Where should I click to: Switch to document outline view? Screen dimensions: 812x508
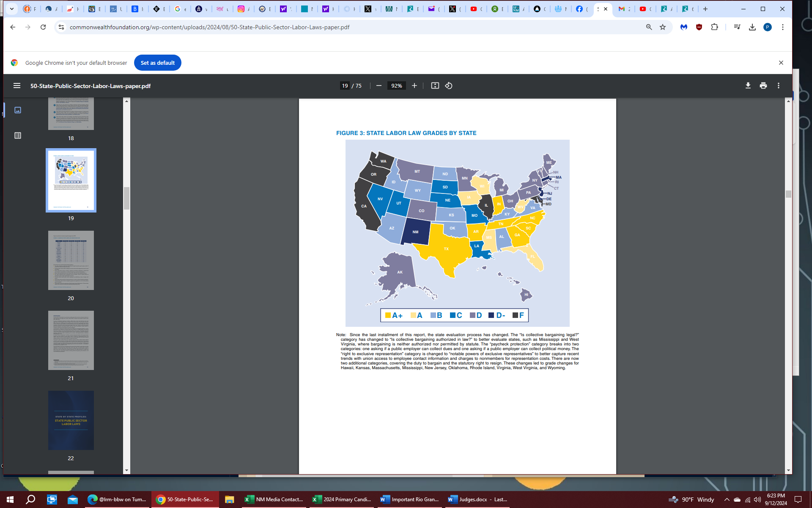click(18, 135)
